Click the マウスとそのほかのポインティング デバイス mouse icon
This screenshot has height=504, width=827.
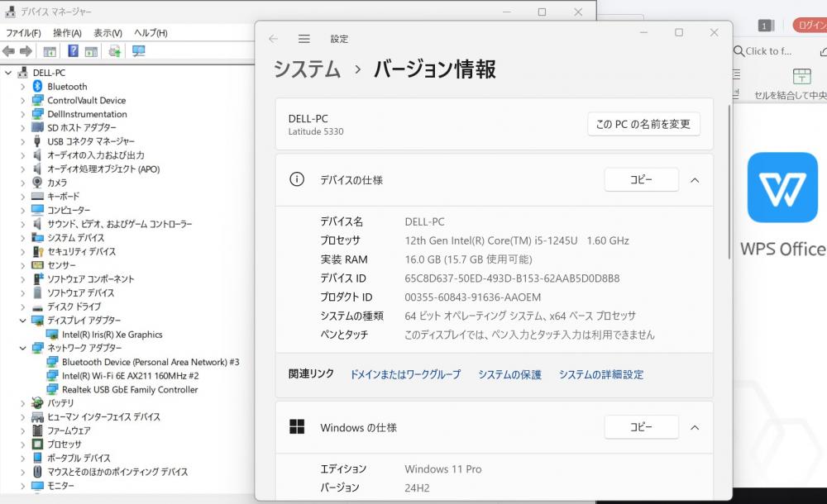[x=37, y=471]
